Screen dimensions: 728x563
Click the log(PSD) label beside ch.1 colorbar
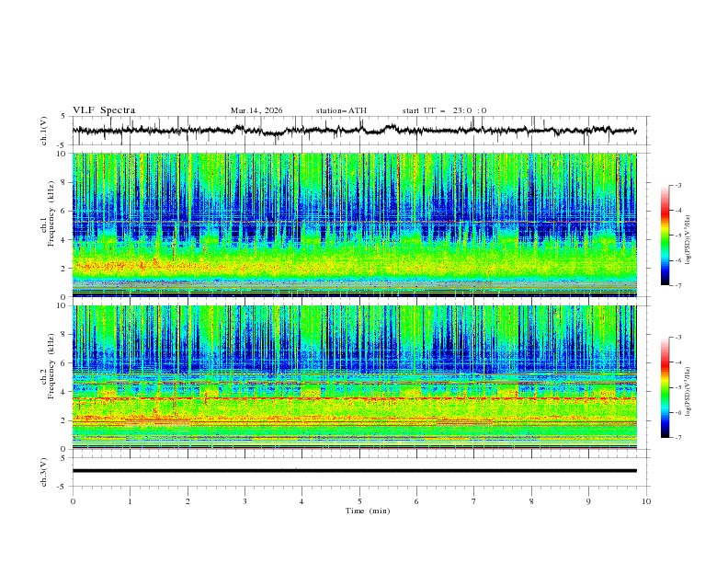click(688, 240)
